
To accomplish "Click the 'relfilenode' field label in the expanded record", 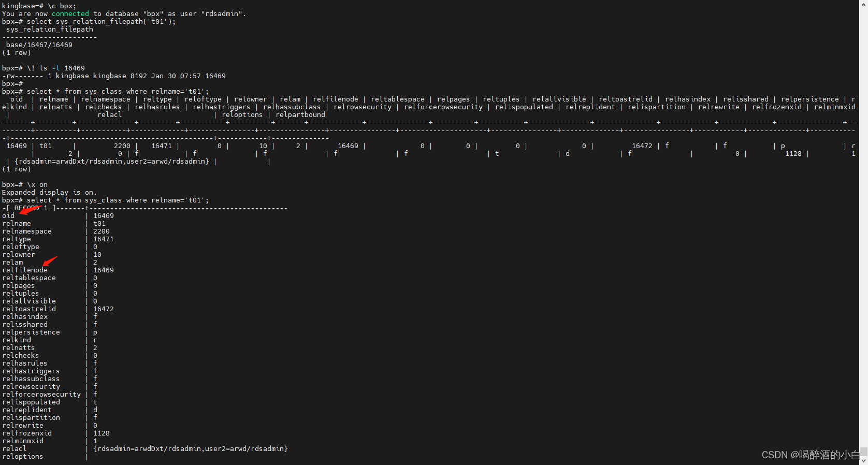I will pos(25,270).
